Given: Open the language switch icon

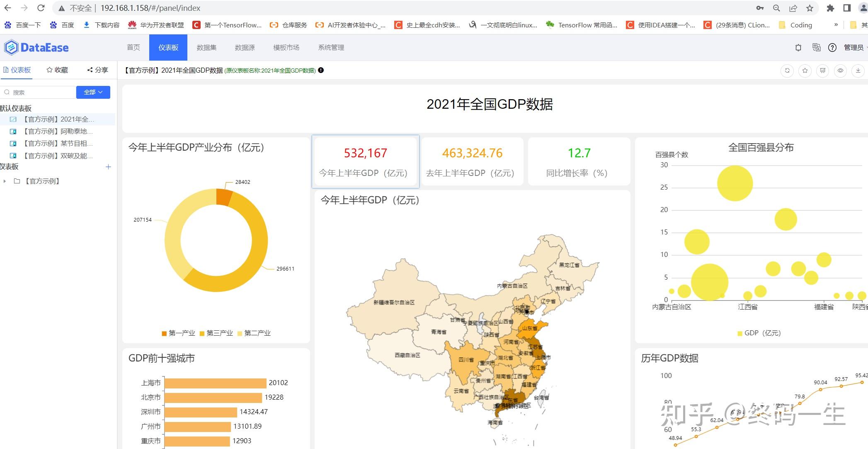Looking at the screenshot, I should tap(816, 47).
